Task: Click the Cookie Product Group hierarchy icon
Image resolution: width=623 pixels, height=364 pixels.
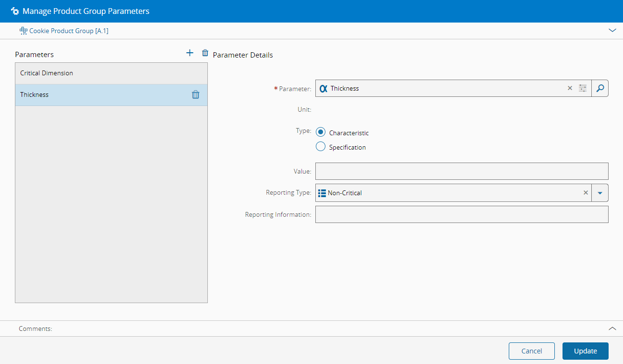Action: [x=23, y=31]
